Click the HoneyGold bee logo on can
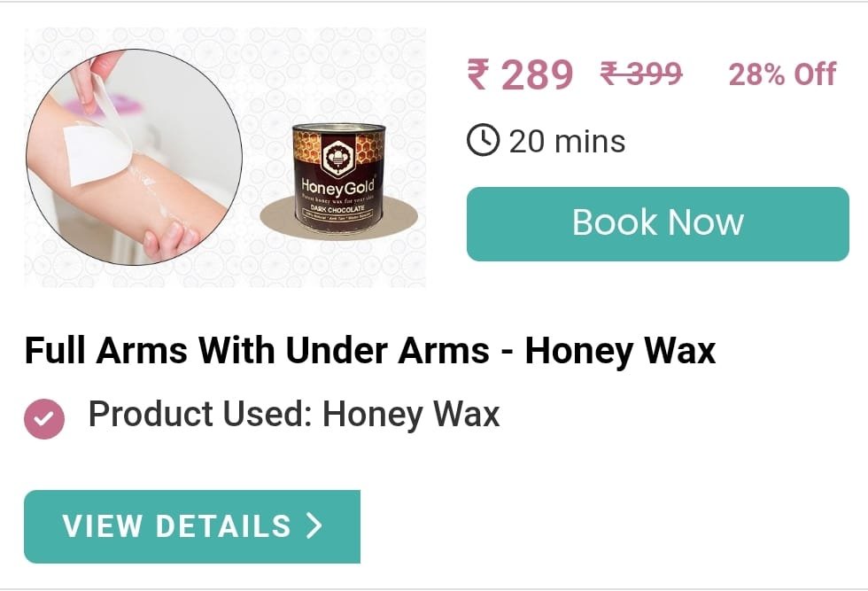 [x=337, y=157]
